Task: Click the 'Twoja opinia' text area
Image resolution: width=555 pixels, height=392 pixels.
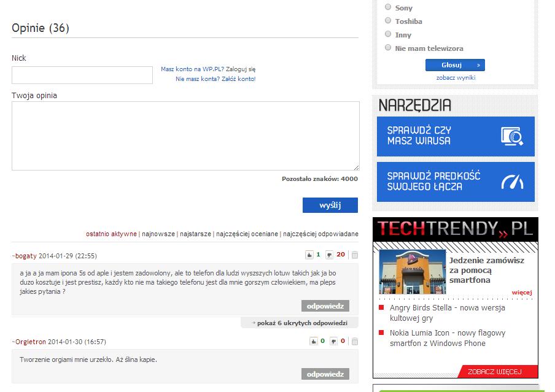Action: tap(185, 136)
